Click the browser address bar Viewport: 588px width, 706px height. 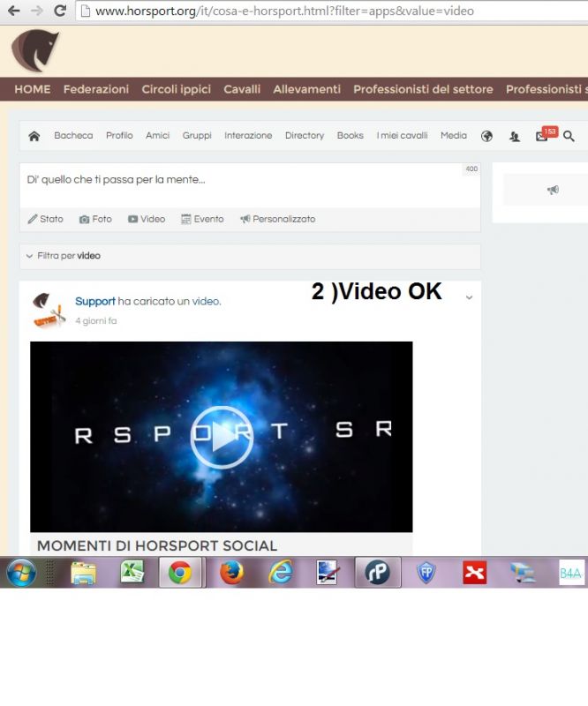pyautogui.click(x=334, y=11)
